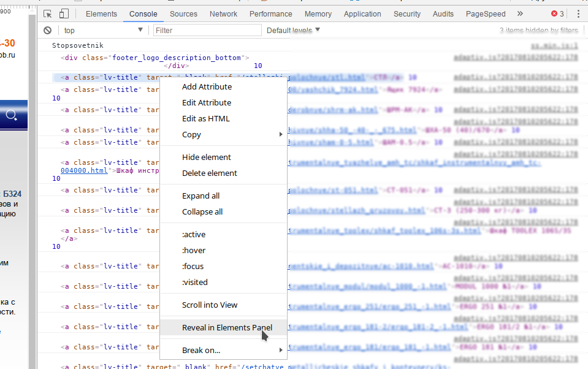The width and height of the screenshot is (588, 369).
Task: Open the Default levels dropdown
Action: [292, 29]
